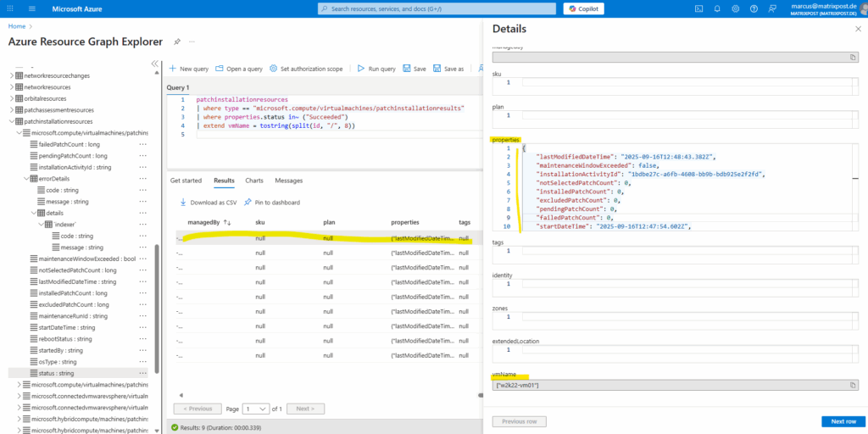Switch to the Results tab
The width and height of the screenshot is (868, 434).
[x=224, y=181]
